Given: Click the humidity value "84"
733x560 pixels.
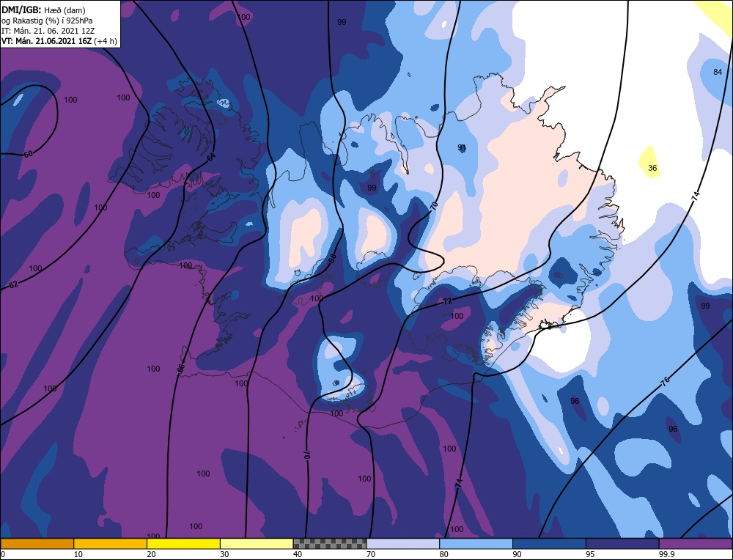Looking at the screenshot, I should point(718,72).
